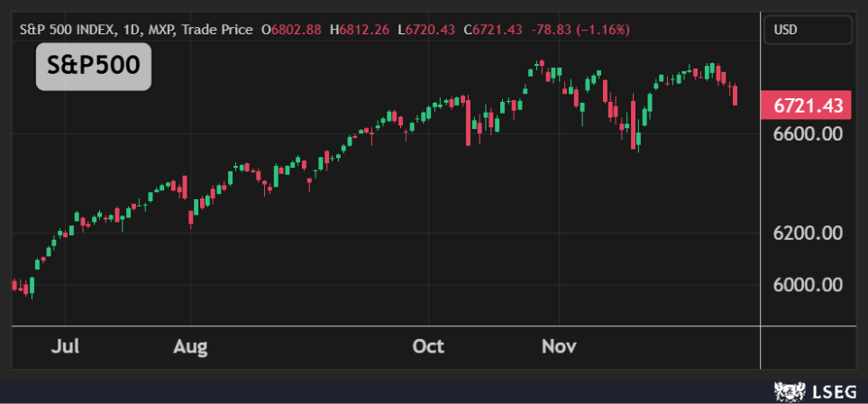Click the 6200.00 price axis label
Image resolution: width=868 pixels, height=404 pixels.
coord(807,233)
